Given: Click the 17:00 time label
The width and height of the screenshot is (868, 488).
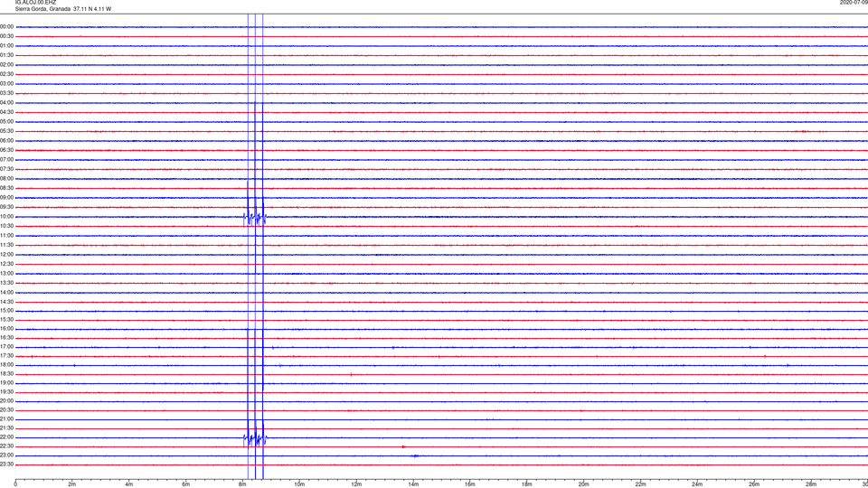Looking at the screenshot, I should pos(6,347).
